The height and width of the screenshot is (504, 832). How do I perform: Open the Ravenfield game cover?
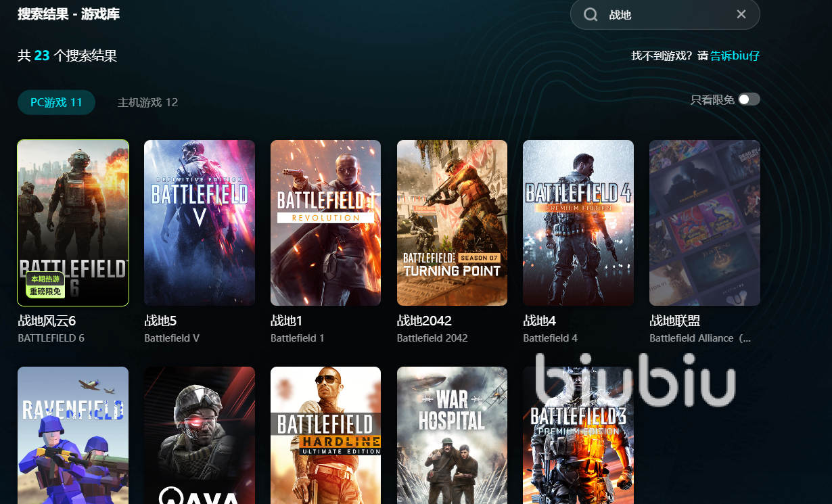73,435
